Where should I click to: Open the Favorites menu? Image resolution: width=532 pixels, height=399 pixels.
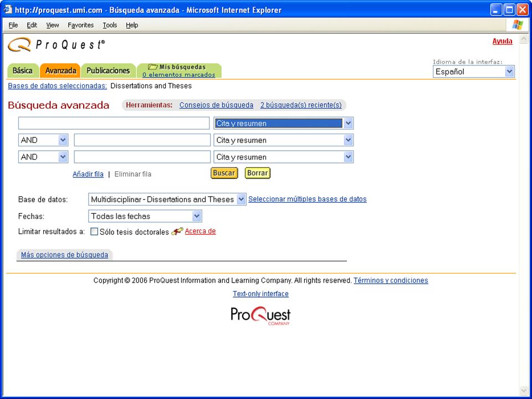click(81, 25)
